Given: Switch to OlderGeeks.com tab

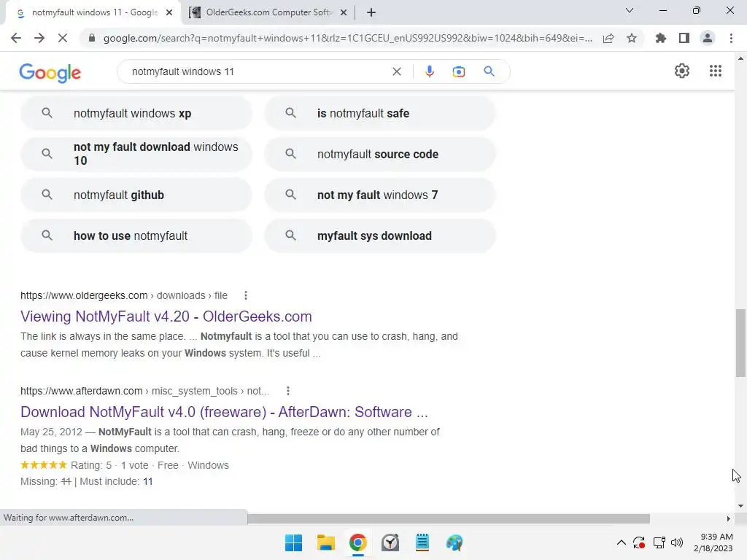Looking at the screenshot, I should (268, 13).
